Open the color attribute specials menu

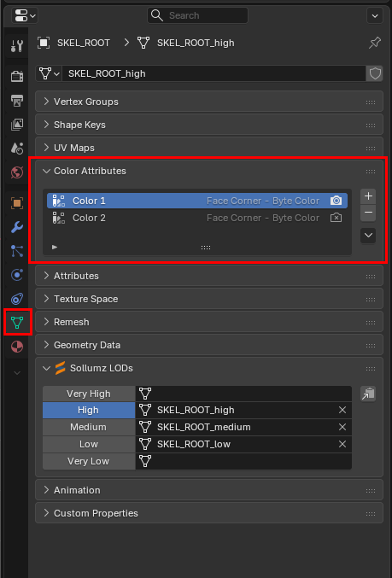[x=368, y=236]
